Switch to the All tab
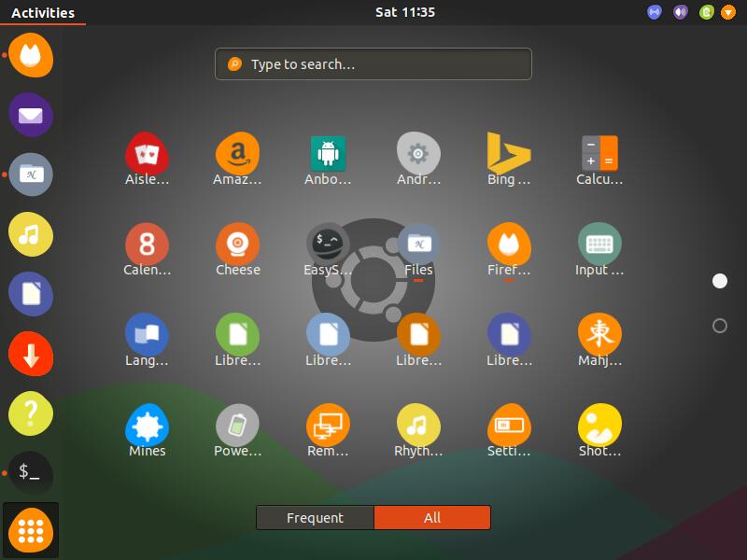 [432, 518]
